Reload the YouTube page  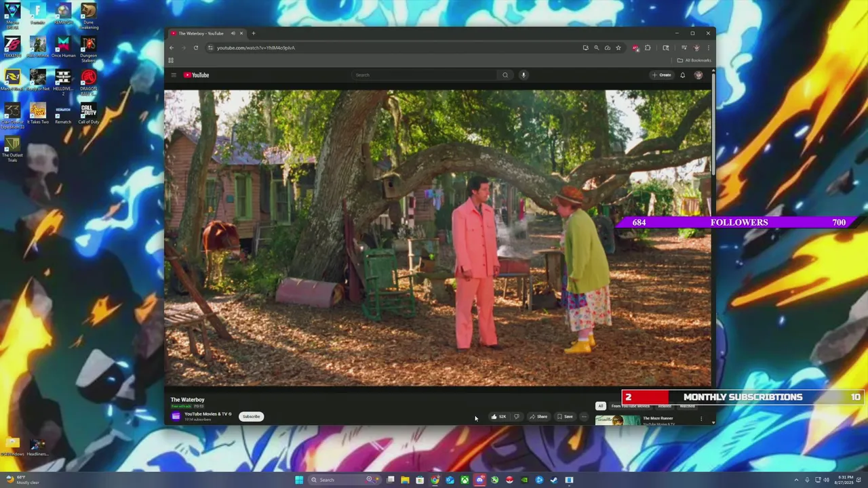[x=196, y=47]
